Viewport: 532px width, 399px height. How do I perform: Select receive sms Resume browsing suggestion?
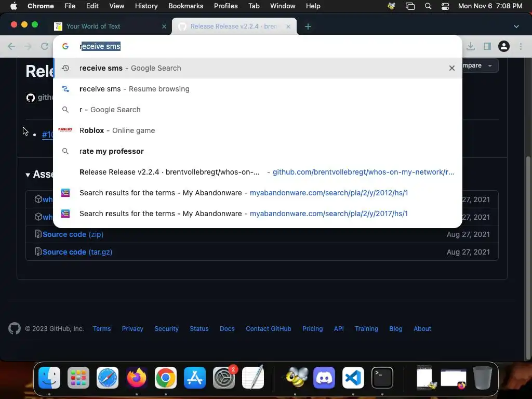pyautogui.click(x=258, y=89)
